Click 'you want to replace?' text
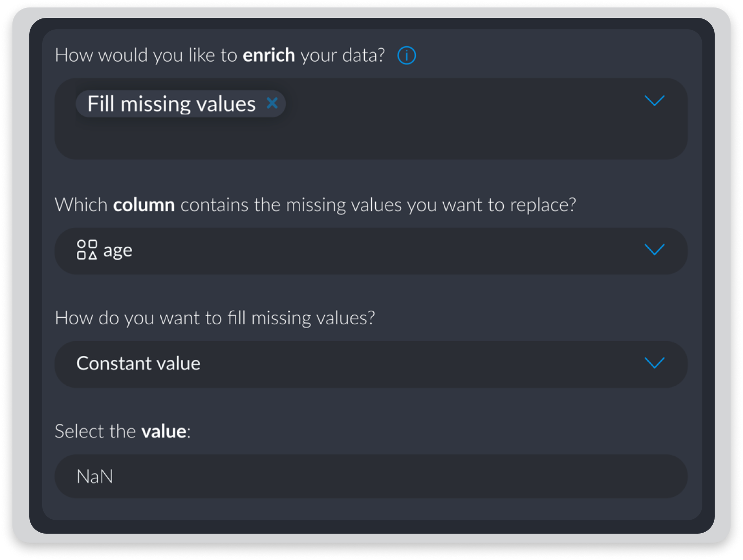 (491, 205)
